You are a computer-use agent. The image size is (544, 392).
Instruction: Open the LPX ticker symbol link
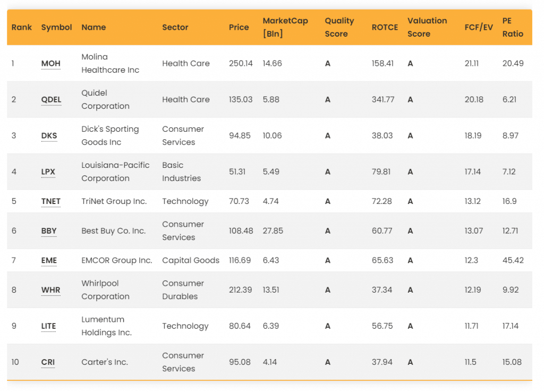48,172
